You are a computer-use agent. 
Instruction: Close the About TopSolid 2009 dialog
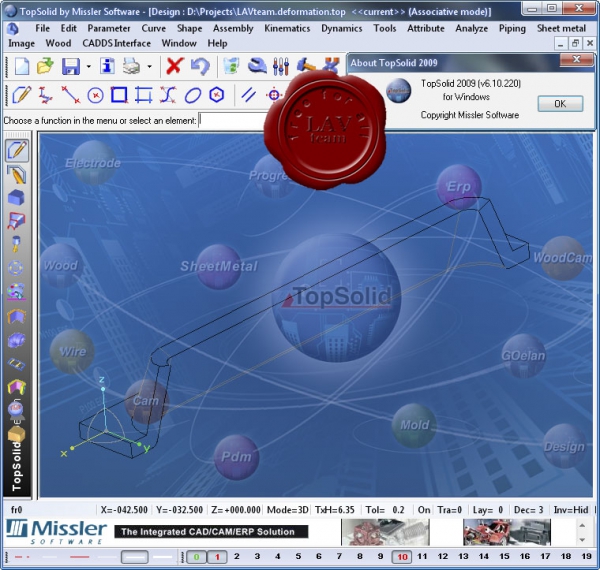tap(577, 59)
